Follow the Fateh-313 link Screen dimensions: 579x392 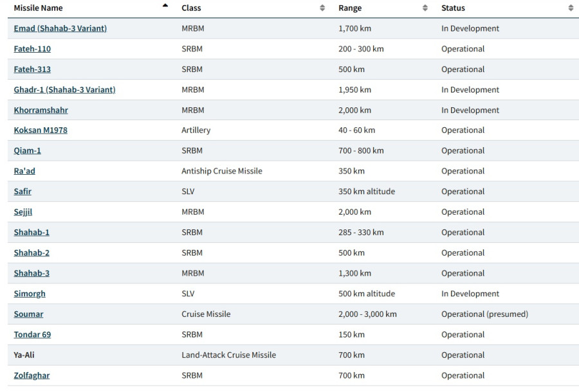pos(32,69)
